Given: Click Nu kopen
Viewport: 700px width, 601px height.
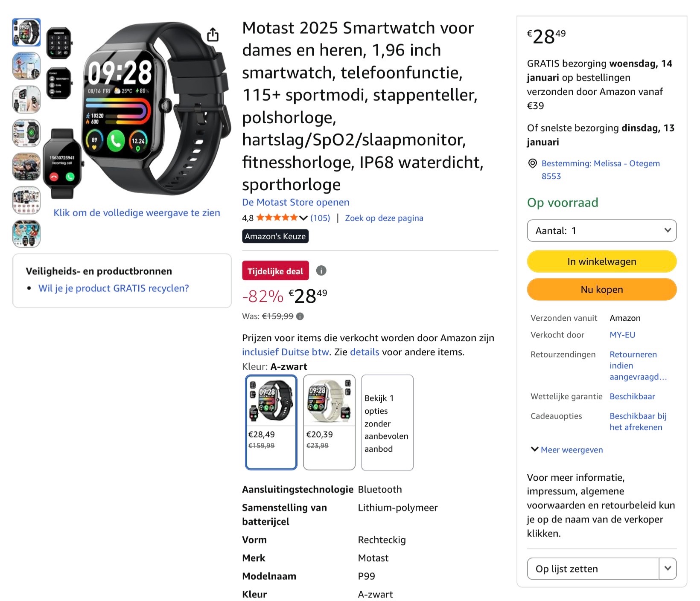Looking at the screenshot, I should pyautogui.click(x=601, y=289).
